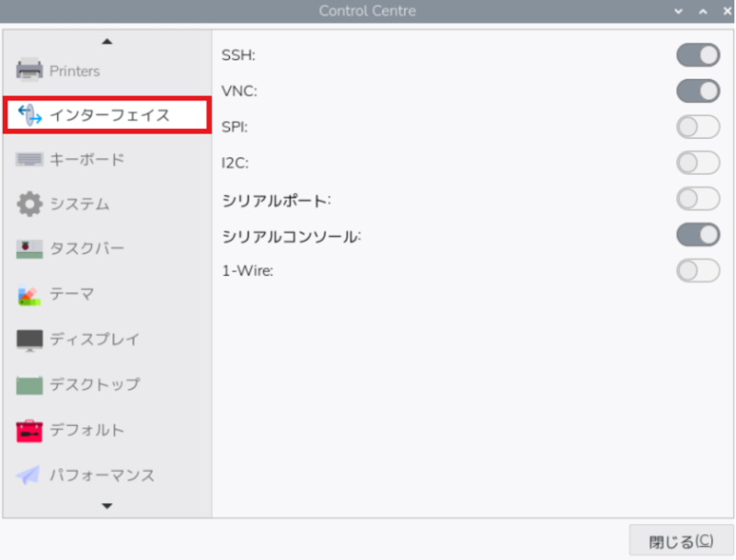Click the キーボード keyboard icon
The image size is (736, 560).
tap(29, 160)
